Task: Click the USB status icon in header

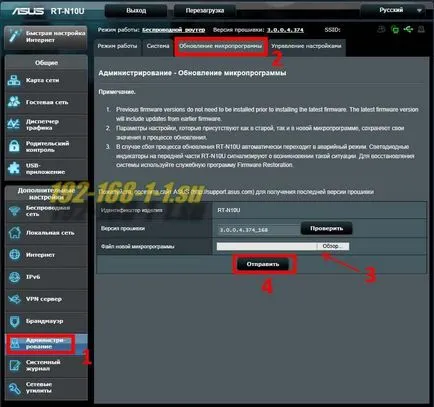Action: pyautogui.click(x=408, y=30)
